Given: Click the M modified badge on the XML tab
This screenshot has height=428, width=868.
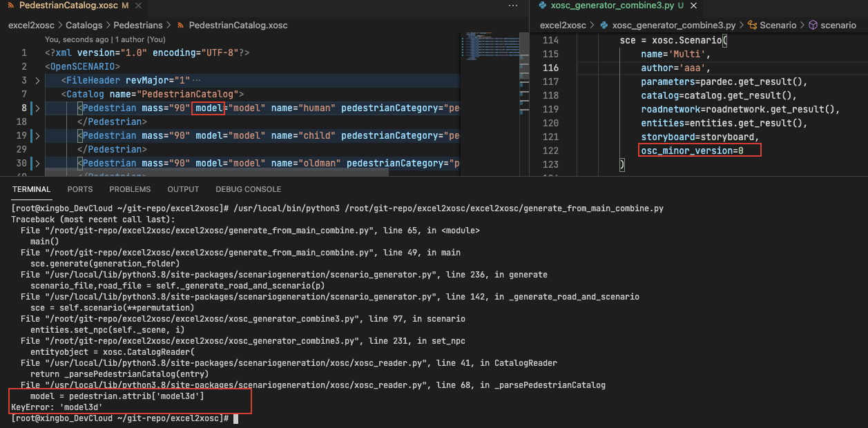Looking at the screenshot, I should click(124, 6).
